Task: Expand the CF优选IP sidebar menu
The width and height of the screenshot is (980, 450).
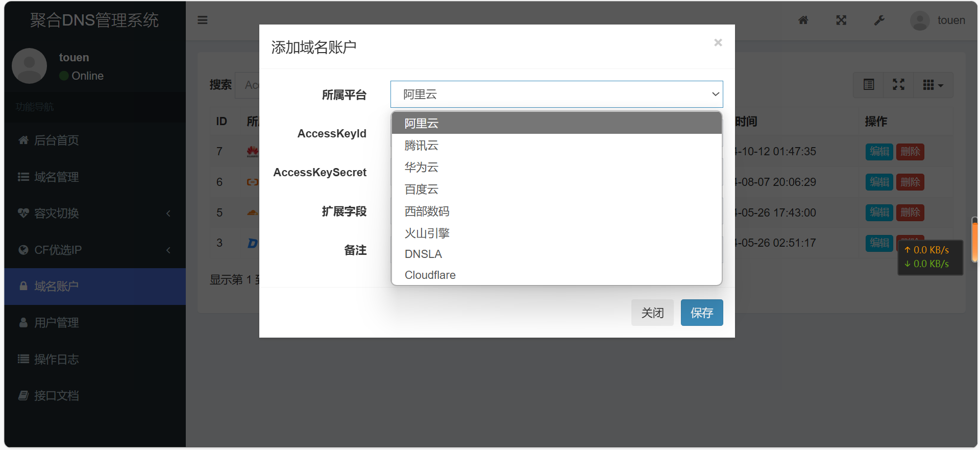Action: click(x=94, y=250)
